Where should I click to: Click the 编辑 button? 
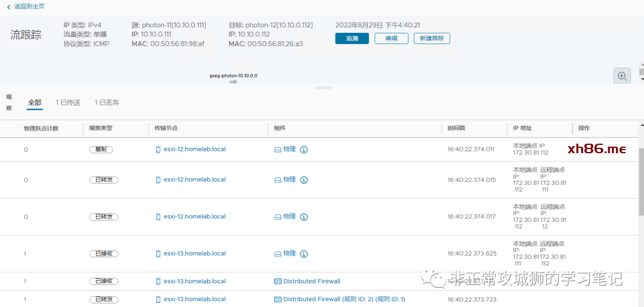pos(391,38)
